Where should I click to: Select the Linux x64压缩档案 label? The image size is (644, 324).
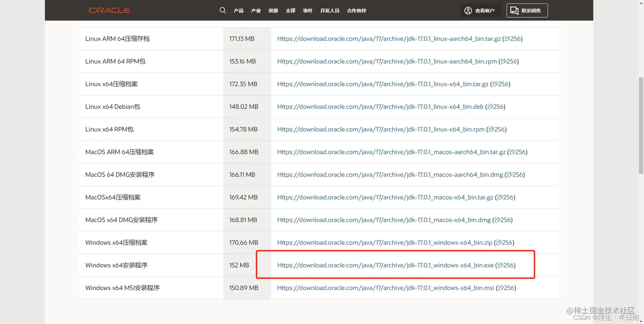tap(112, 84)
